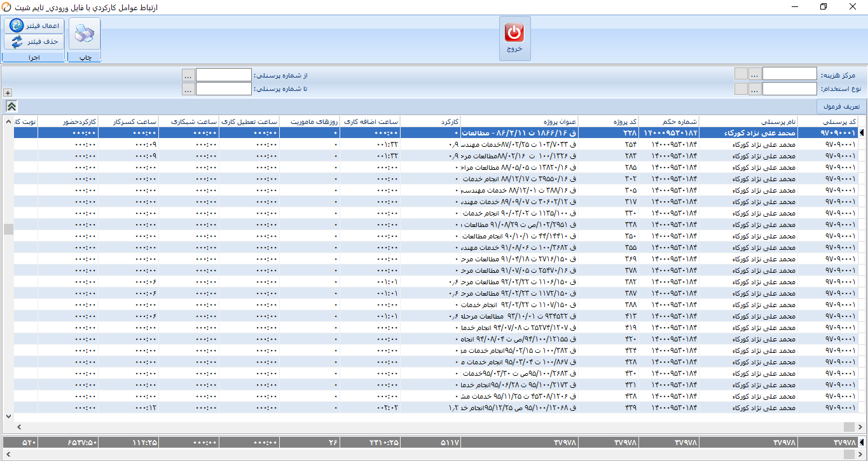Viewport: 868px width, 461px height.
Task: Collapse the filter panel with the double-chevron icon
Action: tap(11, 106)
